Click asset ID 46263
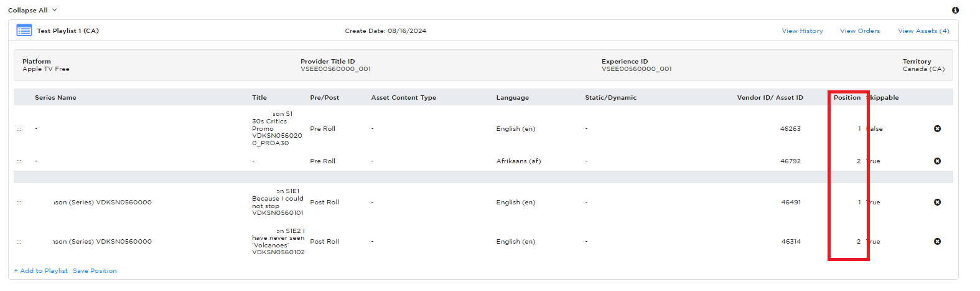The height and width of the screenshot is (291, 980). pyautogui.click(x=790, y=129)
